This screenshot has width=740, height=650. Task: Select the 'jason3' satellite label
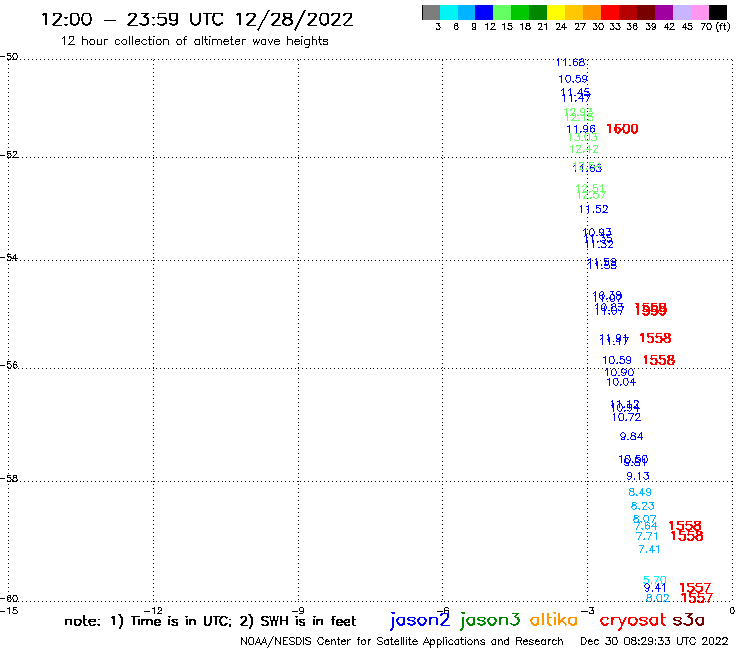[x=490, y=620]
